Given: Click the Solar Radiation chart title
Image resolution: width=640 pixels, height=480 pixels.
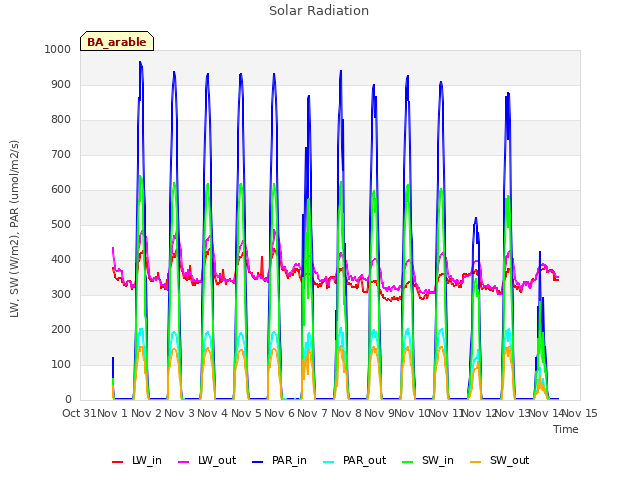Looking at the screenshot, I should pos(319,11).
